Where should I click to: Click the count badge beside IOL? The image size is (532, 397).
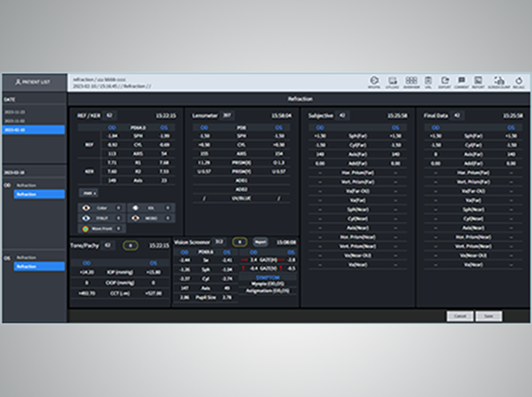(168, 208)
